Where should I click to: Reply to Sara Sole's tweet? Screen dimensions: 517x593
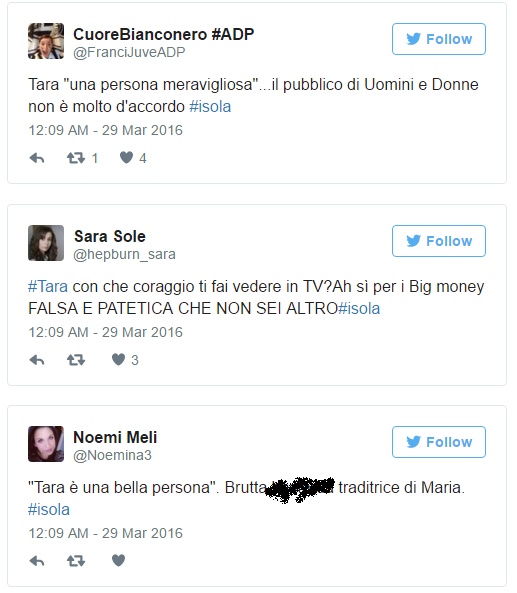(37, 360)
